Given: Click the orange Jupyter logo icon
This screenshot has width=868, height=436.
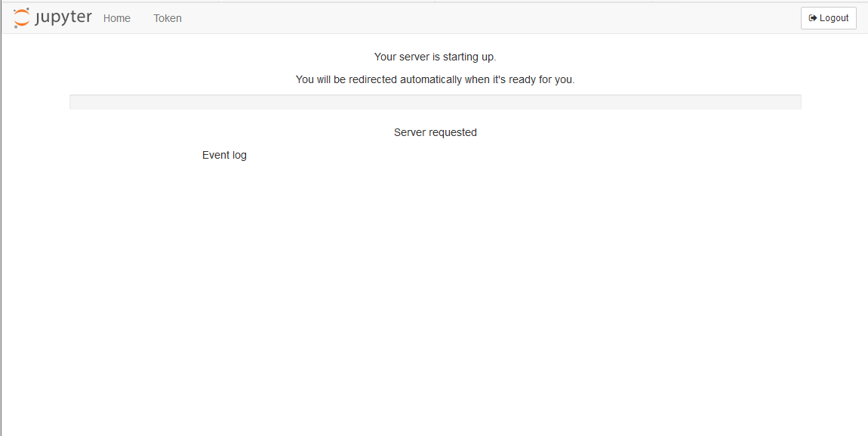Looking at the screenshot, I should pyautogui.click(x=22, y=18).
